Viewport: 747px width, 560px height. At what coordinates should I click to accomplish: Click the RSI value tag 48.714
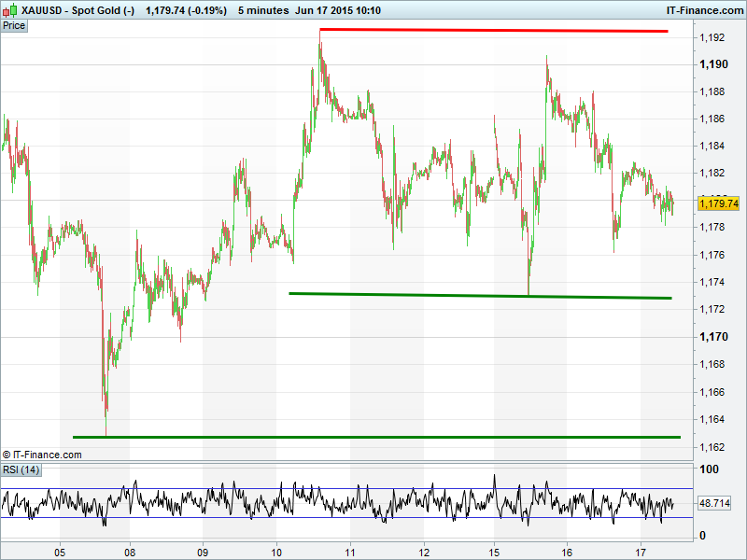(714, 504)
